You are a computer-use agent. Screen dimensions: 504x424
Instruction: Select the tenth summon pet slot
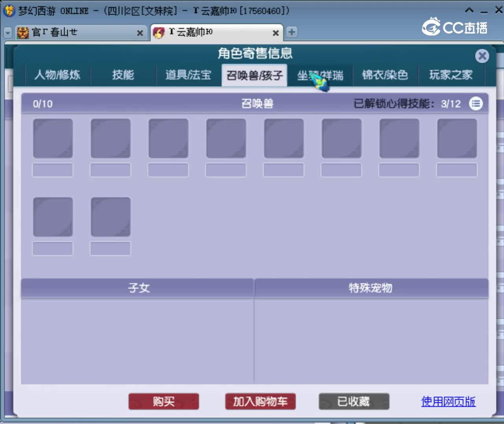111,217
